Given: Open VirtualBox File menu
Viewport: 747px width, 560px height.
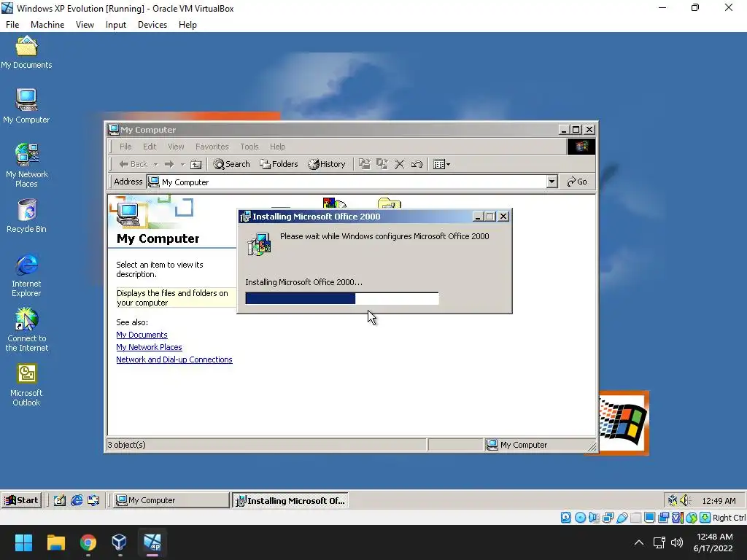Looking at the screenshot, I should pos(12,25).
